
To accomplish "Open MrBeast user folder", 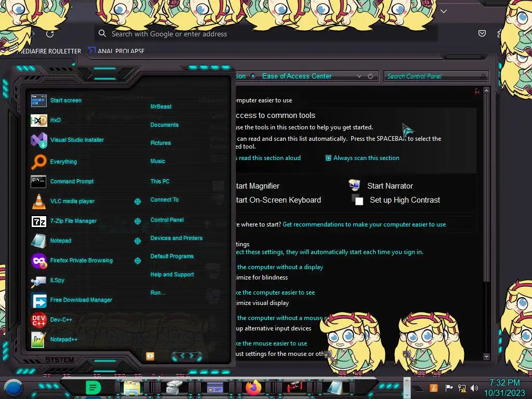I will coord(161,107).
